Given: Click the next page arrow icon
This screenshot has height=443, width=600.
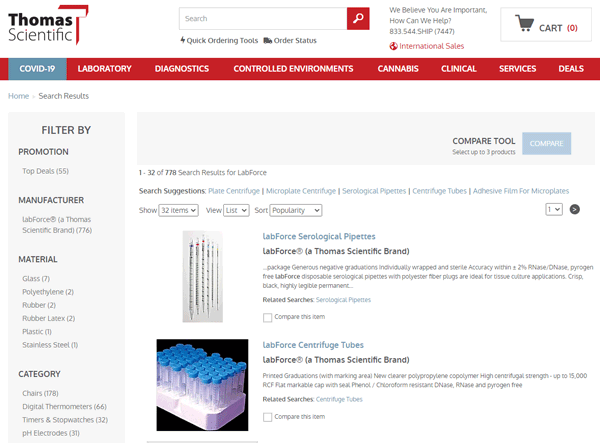Looking at the screenshot, I should pyautogui.click(x=574, y=209).
